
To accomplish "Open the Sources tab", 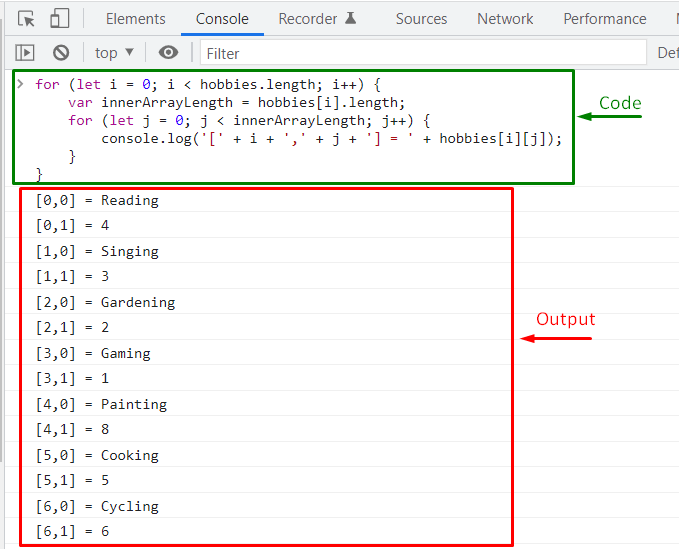I will 421,19.
